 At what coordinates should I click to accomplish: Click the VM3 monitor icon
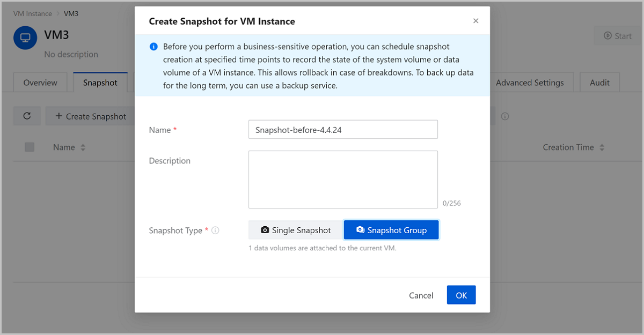click(x=25, y=38)
